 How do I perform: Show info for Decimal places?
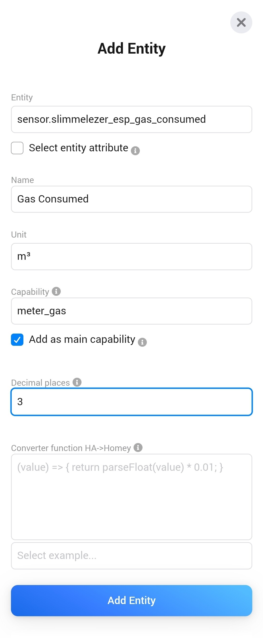coord(77,382)
